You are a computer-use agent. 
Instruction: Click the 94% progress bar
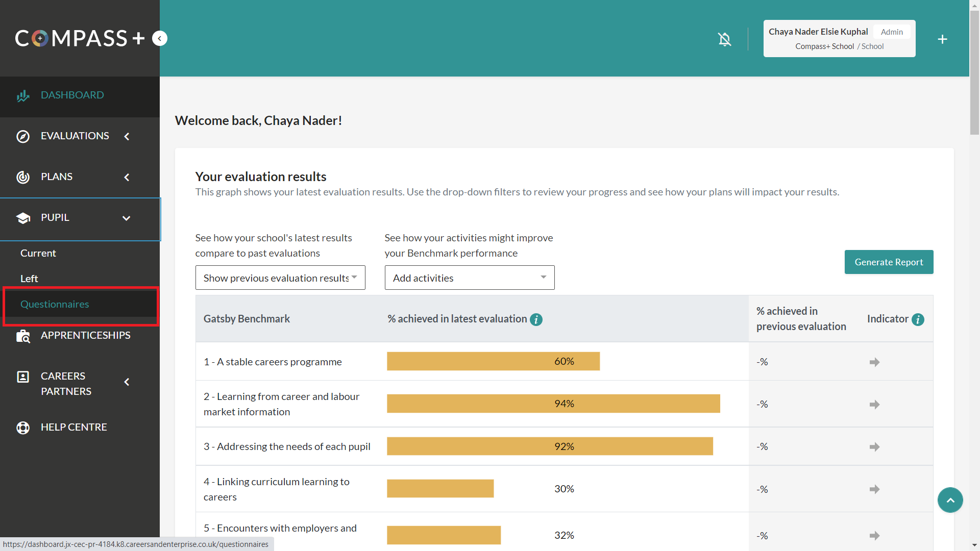553,404
